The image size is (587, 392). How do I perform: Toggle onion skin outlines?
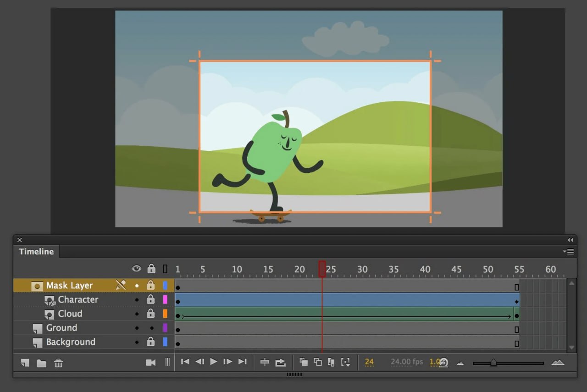coord(319,362)
